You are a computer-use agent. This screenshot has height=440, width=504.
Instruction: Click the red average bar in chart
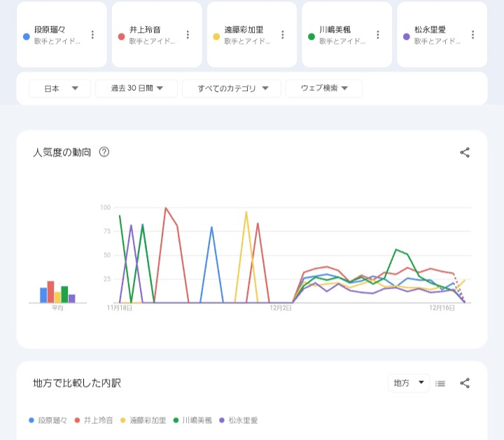pyautogui.click(x=50, y=291)
